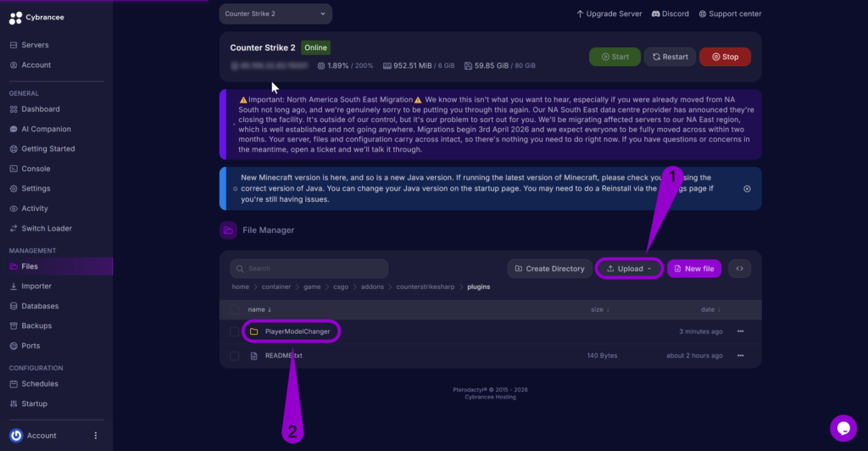Open options menu for PlayerModelChanger
The width and height of the screenshot is (868, 451).
741,331
